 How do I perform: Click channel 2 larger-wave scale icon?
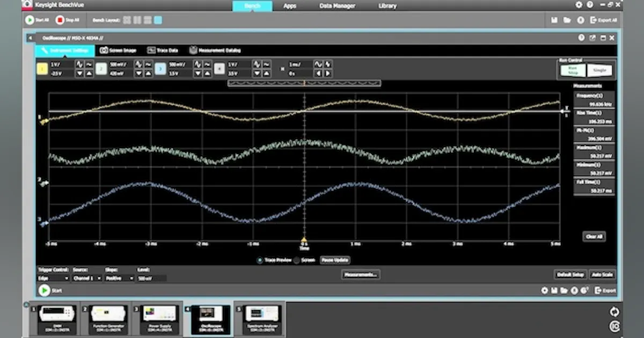(138, 64)
